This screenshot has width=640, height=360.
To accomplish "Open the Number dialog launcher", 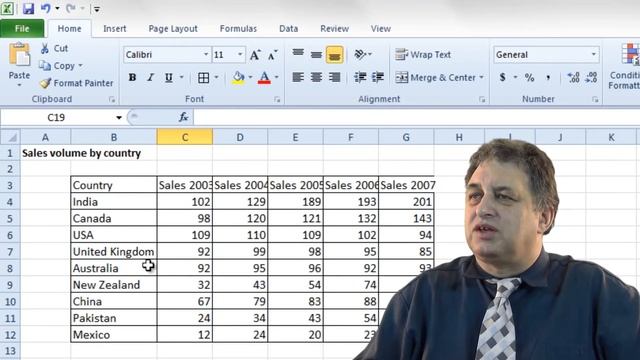I will click(x=595, y=100).
